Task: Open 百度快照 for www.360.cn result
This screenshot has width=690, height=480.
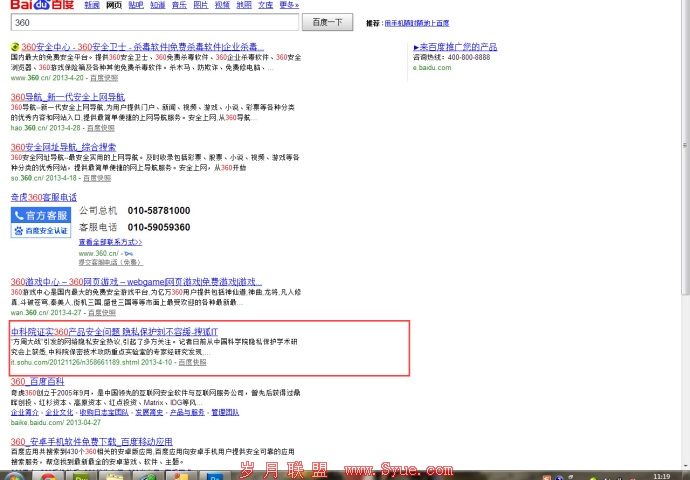Action: (104, 78)
